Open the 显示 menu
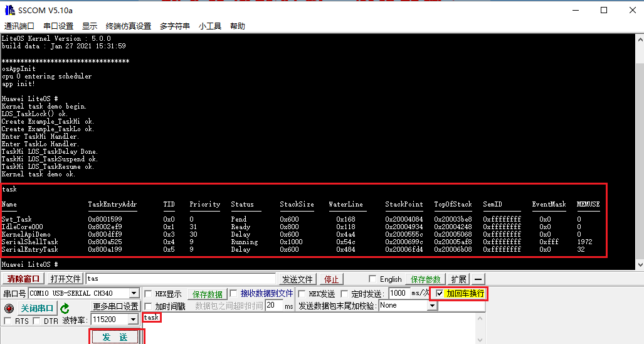The image size is (644, 344). pos(90,26)
